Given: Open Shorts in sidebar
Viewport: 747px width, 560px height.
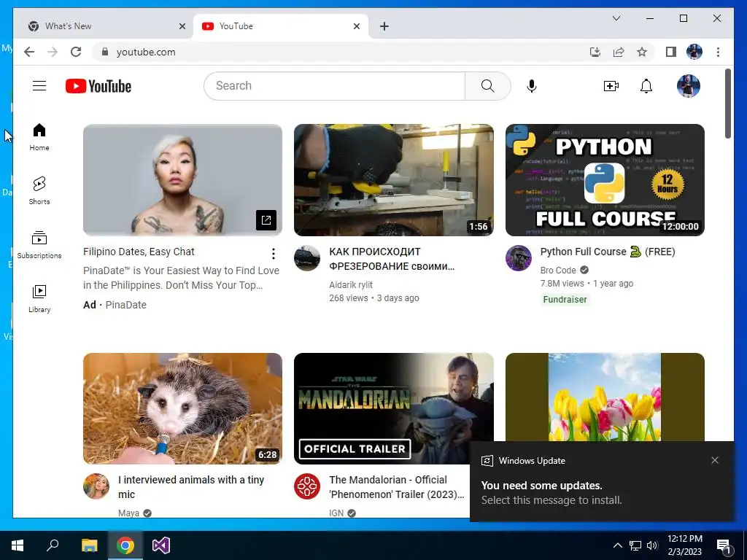Looking at the screenshot, I should click(39, 190).
